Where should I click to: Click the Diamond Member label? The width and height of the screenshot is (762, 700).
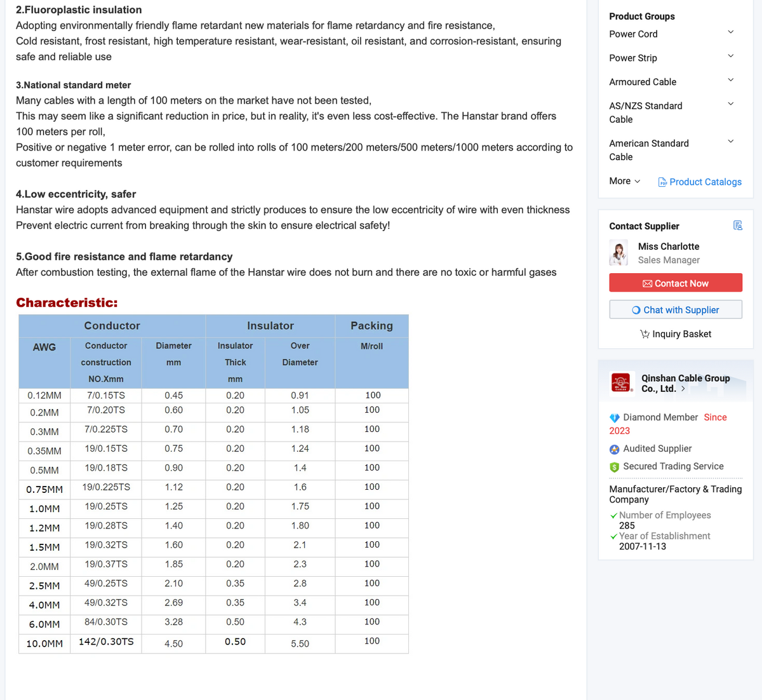(660, 417)
